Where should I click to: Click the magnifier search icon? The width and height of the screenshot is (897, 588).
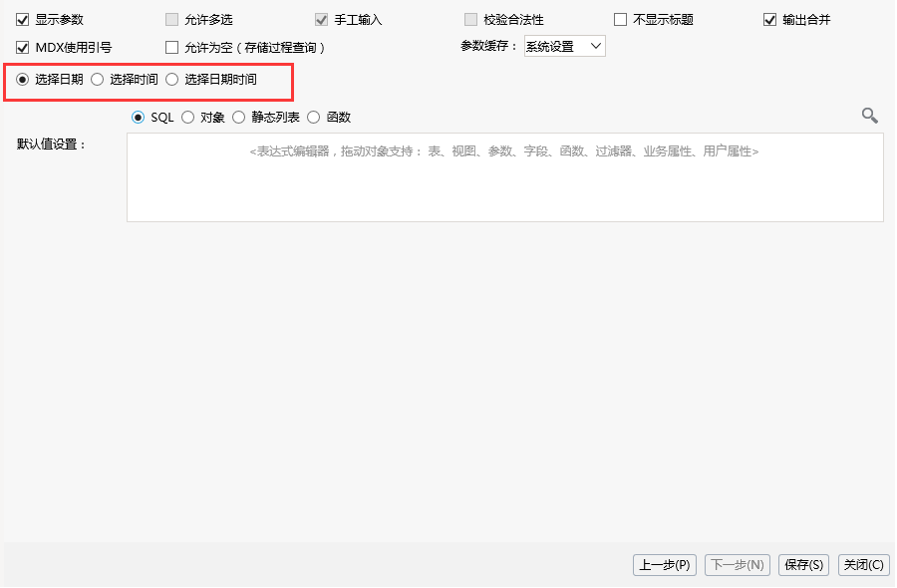(869, 116)
